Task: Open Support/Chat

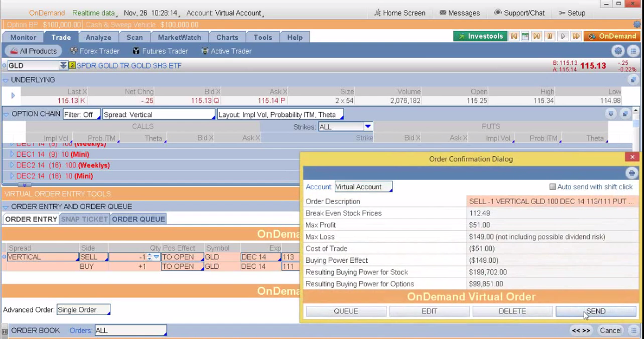Action: 519,13
